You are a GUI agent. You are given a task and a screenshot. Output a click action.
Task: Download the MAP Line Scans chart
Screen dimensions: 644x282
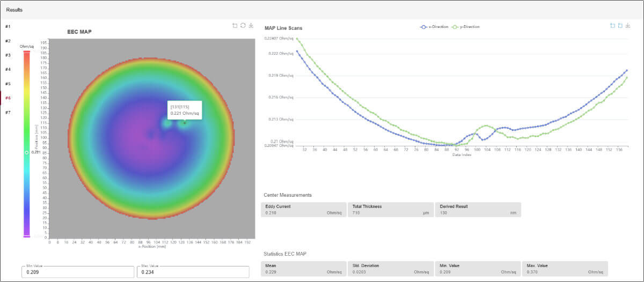coord(628,25)
